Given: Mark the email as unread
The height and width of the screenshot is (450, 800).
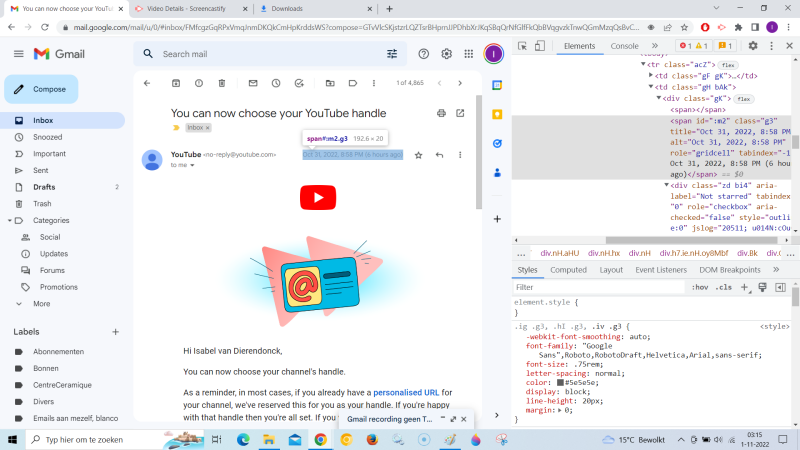Looking at the screenshot, I should click(x=253, y=83).
